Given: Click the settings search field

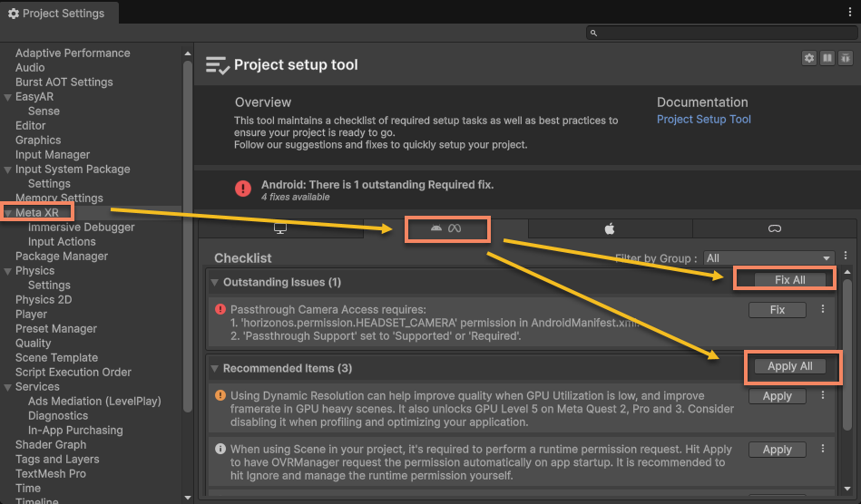Looking at the screenshot, I should click(721, 33).
